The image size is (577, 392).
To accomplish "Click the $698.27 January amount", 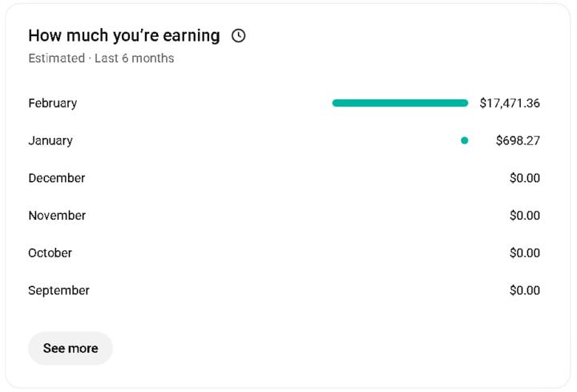I will pyautogui.click(x=518, y=140).
